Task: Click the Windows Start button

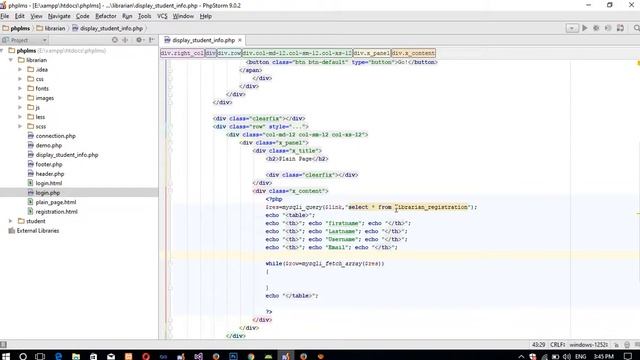Action: tap(6, 356)
